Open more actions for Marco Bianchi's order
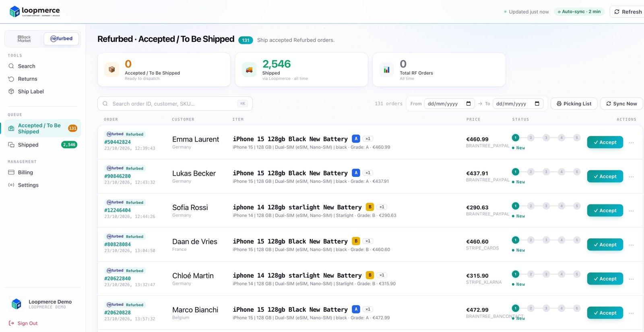644x332 pixels. coord(631,314)
